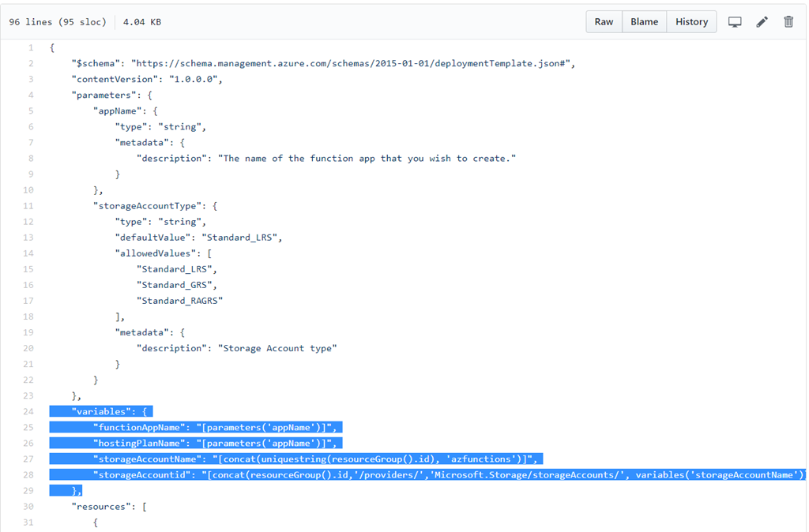Click the $schema URL string
The height and width of the screenshot is (532, 809).
pos(352,63)
